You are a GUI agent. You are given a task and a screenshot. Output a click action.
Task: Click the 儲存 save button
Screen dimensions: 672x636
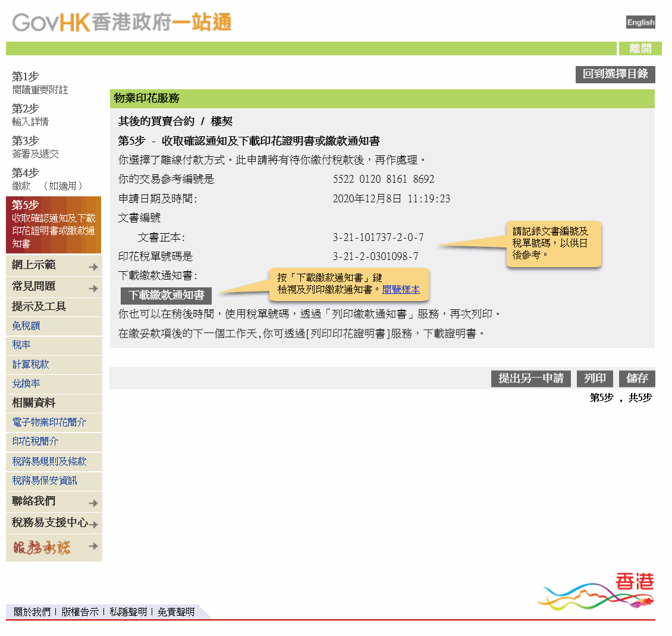coord(636,378)
